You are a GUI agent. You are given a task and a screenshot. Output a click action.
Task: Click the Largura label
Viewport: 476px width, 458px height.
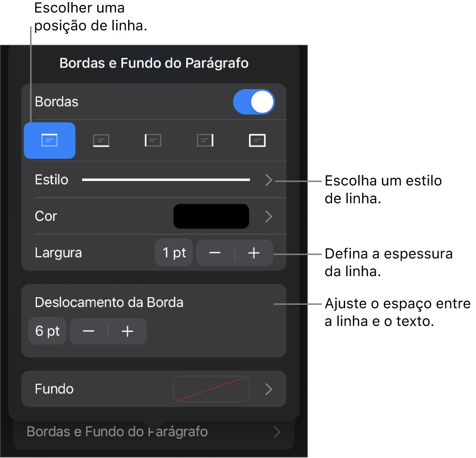(x=58, y=253)
